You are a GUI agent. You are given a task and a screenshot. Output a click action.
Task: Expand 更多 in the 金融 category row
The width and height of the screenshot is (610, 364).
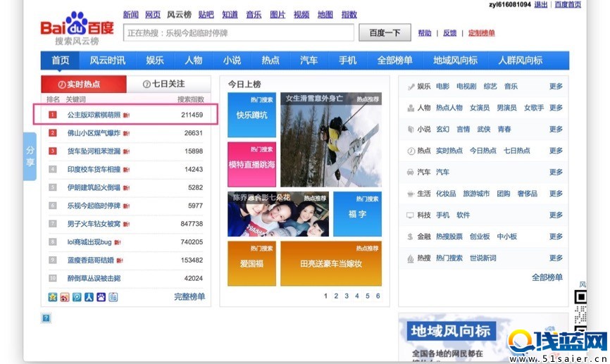pyautogui.click(x=556, y=237)
